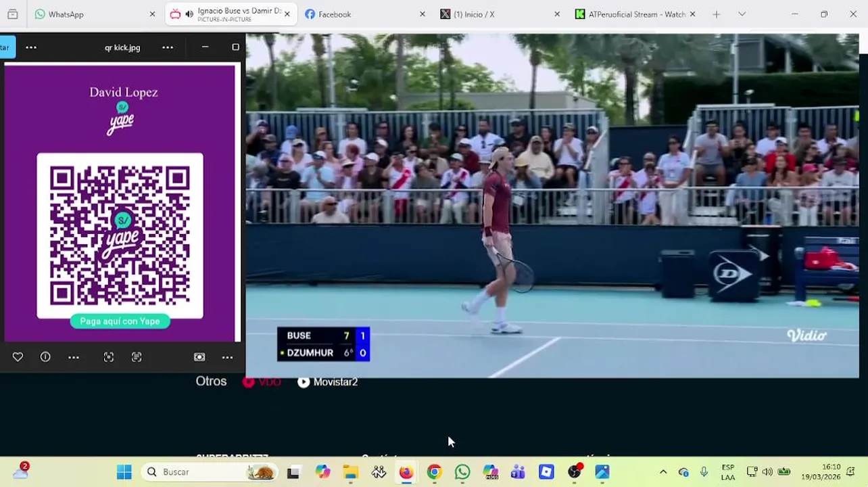Toggle the filmstrip view in photo viewer
Image resolution: width=868 pixels, height=487 pixels.
199,357
